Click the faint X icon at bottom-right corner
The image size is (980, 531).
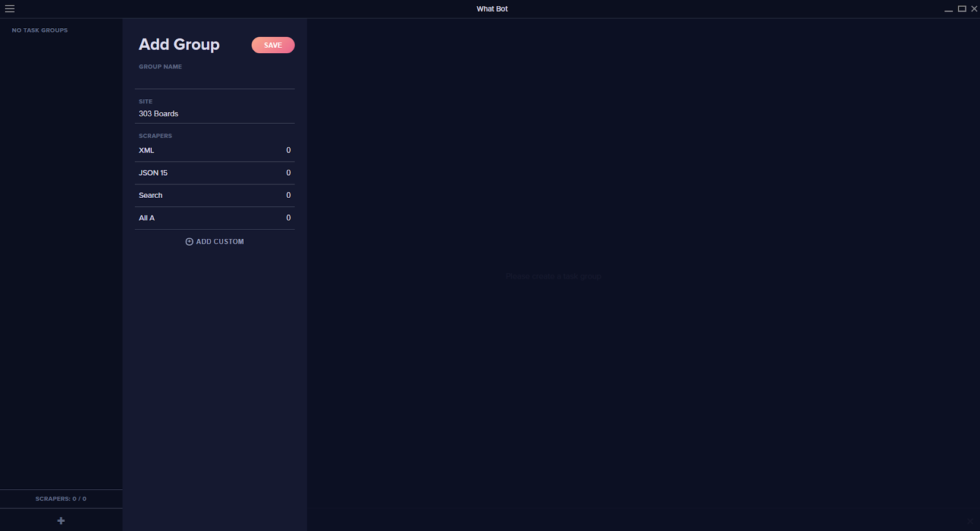tap(970, 521)
